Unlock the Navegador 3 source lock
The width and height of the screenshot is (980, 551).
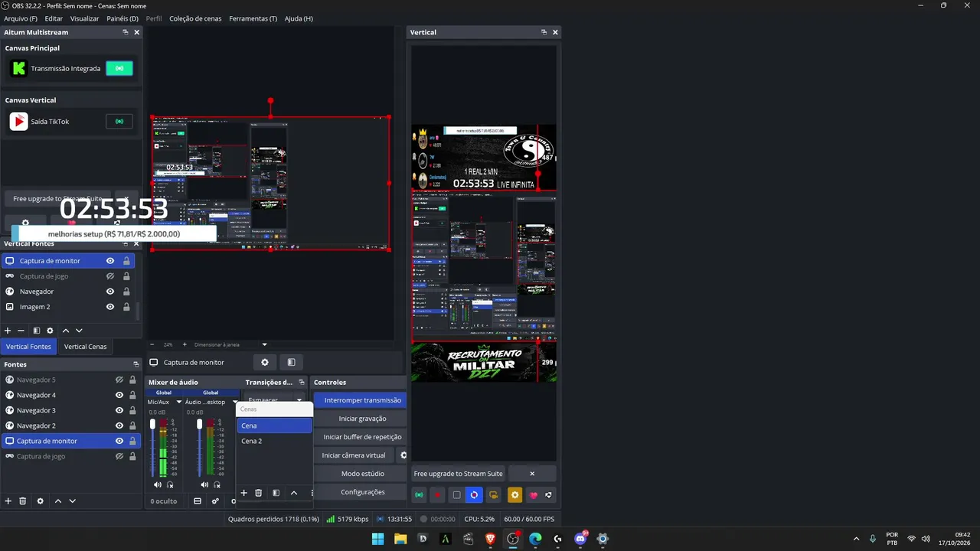pyautogui.click(x=132, y=410)
